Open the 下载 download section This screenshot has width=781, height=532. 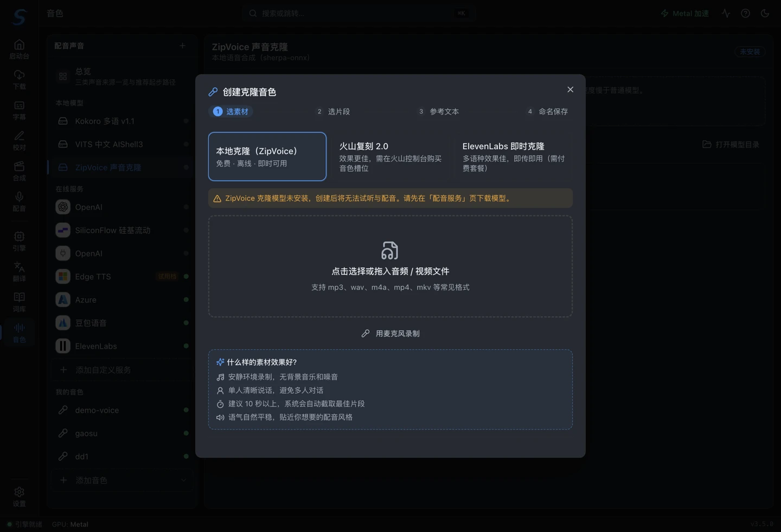pyautogui.click(x=19, y=79)
